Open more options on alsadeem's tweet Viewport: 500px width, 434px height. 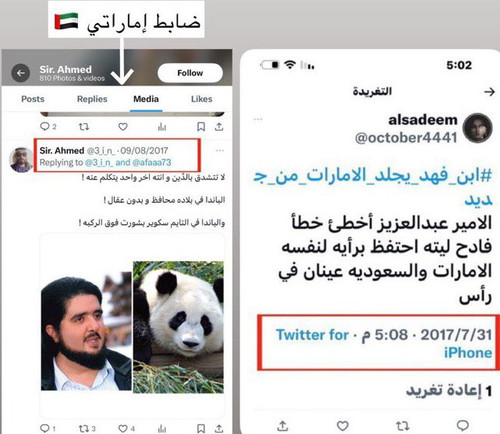pos(258,119)
